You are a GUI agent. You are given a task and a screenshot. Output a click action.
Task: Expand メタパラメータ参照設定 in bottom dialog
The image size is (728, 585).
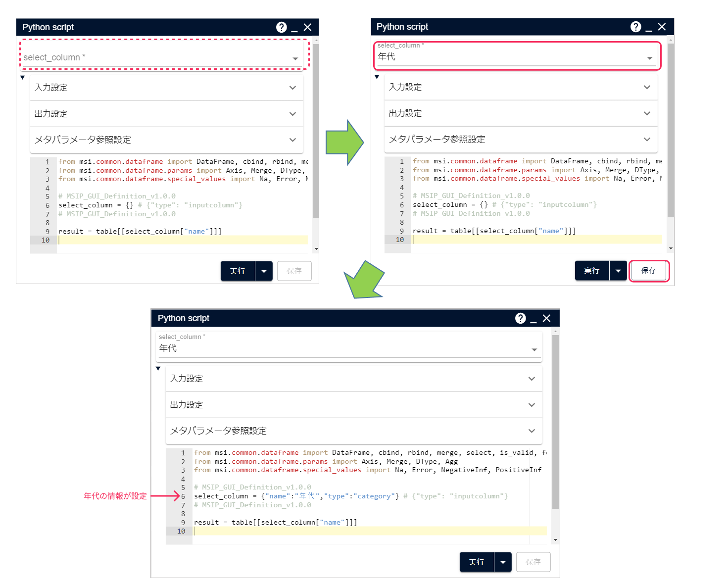point(353,431)
